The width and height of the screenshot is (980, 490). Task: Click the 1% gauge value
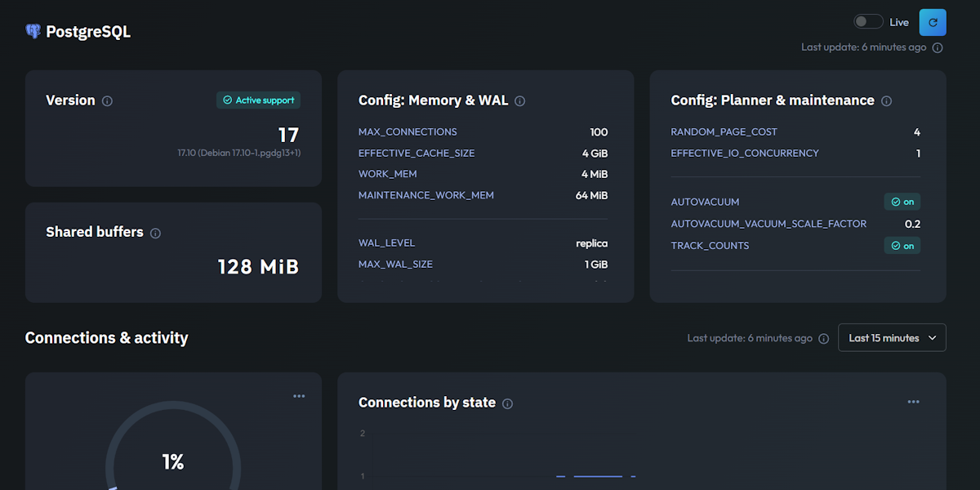point(173,462)
